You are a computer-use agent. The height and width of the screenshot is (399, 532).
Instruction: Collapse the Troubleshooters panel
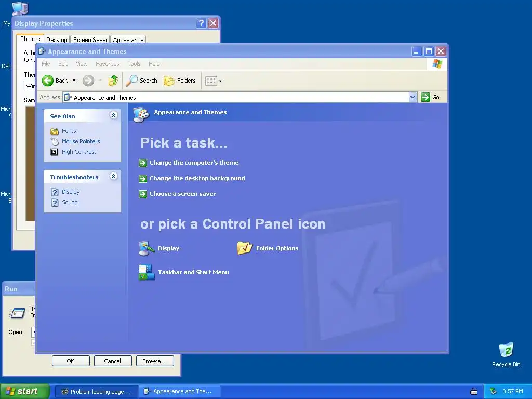(x=114, y=176)
